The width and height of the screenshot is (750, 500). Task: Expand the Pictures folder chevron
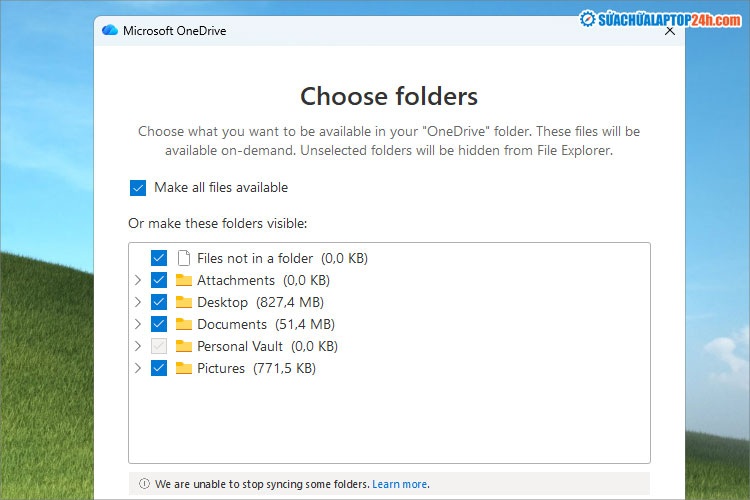pyautogui.click(x=138, y=368)
